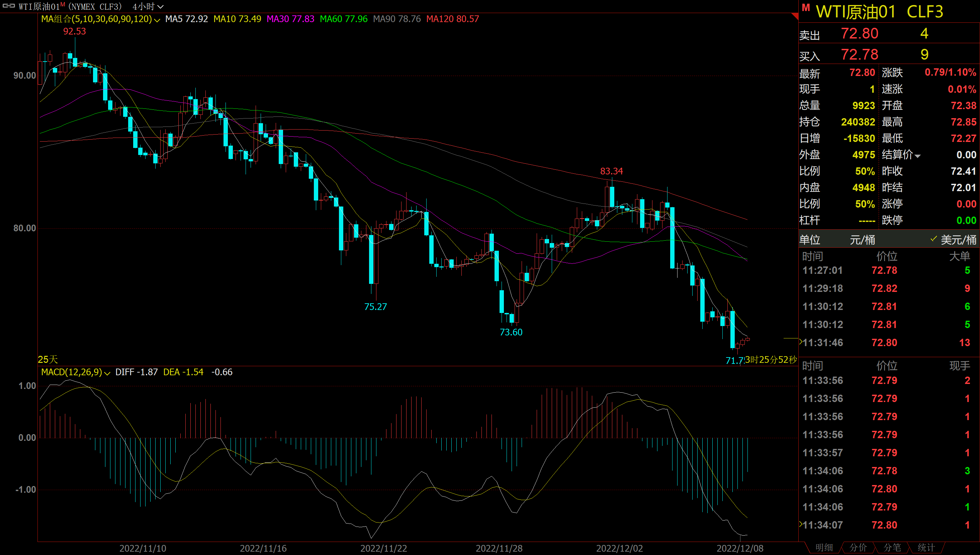Open the 明细 tab
The width and height of the screenshot is (980, 555).
point(824,548)
